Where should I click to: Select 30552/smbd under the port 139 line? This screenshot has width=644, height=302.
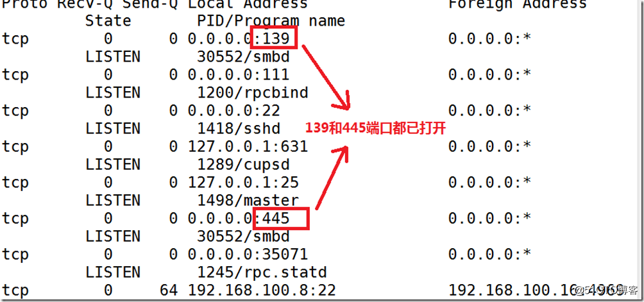click(243, 56)
